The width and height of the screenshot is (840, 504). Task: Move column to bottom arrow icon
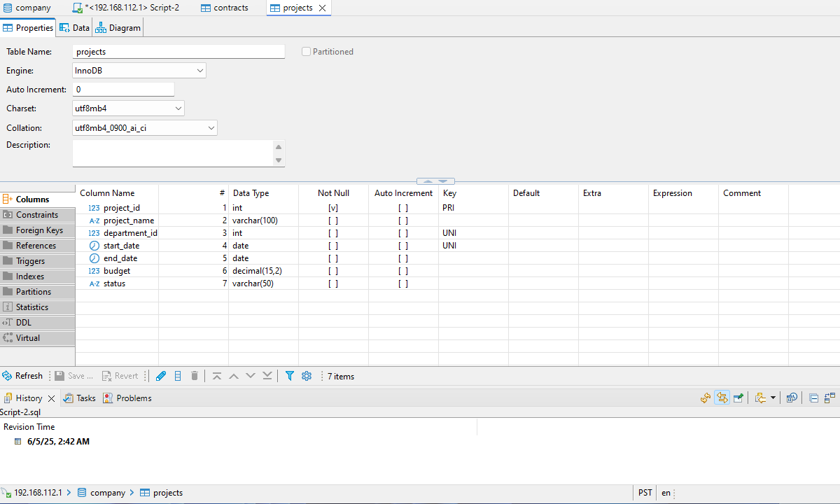(x=267, y=376)
